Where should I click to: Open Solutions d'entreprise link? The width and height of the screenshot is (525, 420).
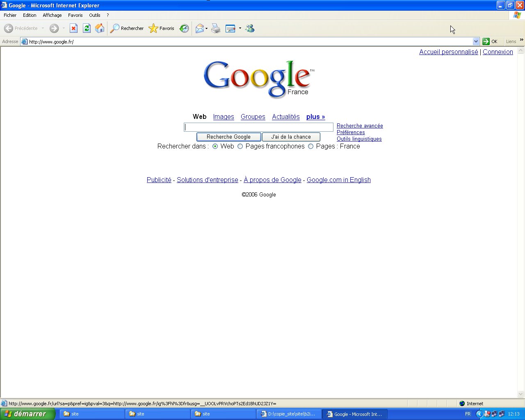tap(208, 180)
